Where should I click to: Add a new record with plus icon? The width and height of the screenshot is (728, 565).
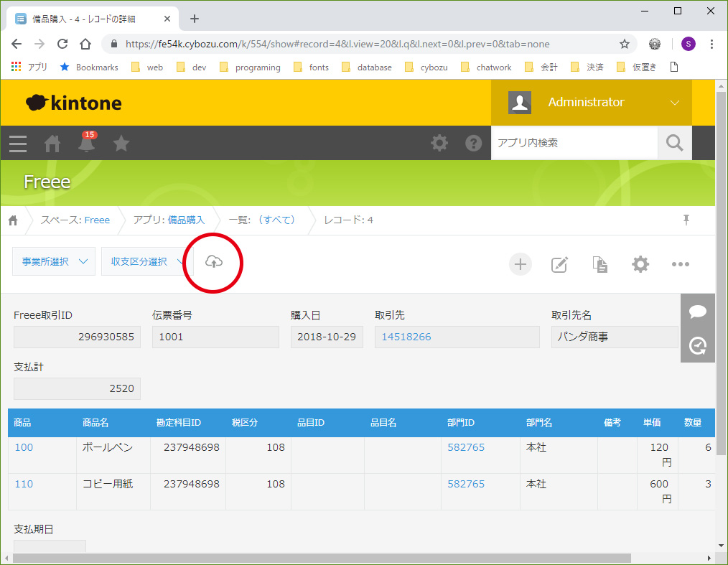[x=521, y=264]
